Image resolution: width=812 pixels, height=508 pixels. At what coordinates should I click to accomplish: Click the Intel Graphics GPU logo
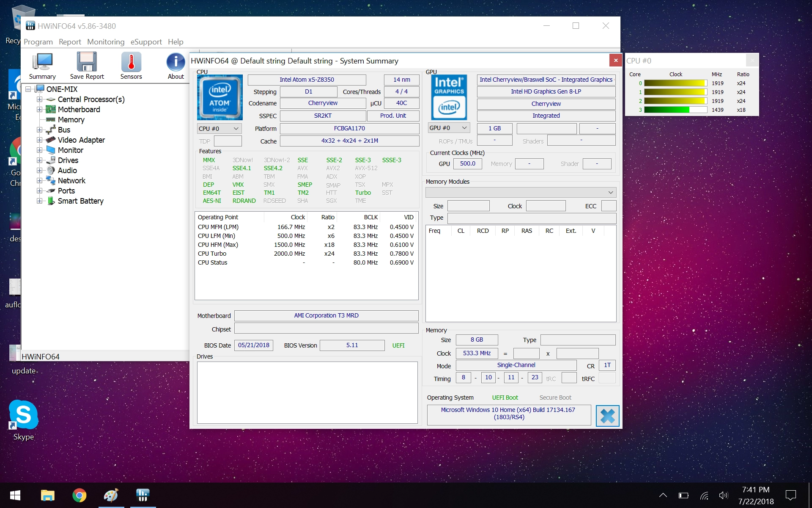pos(449,97)
